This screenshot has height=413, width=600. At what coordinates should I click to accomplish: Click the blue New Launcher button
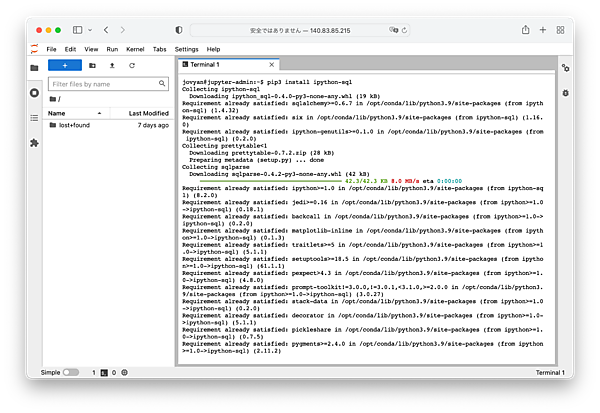coord(64,65)
